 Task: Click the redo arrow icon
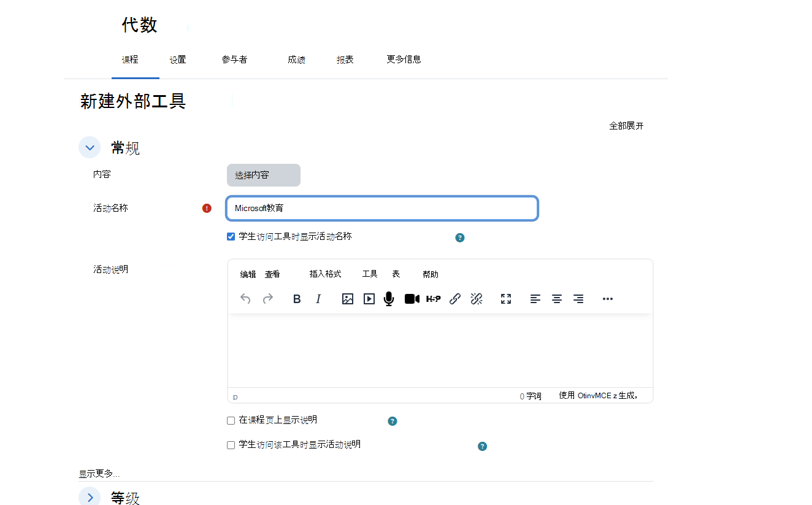[x=268, y=299]
